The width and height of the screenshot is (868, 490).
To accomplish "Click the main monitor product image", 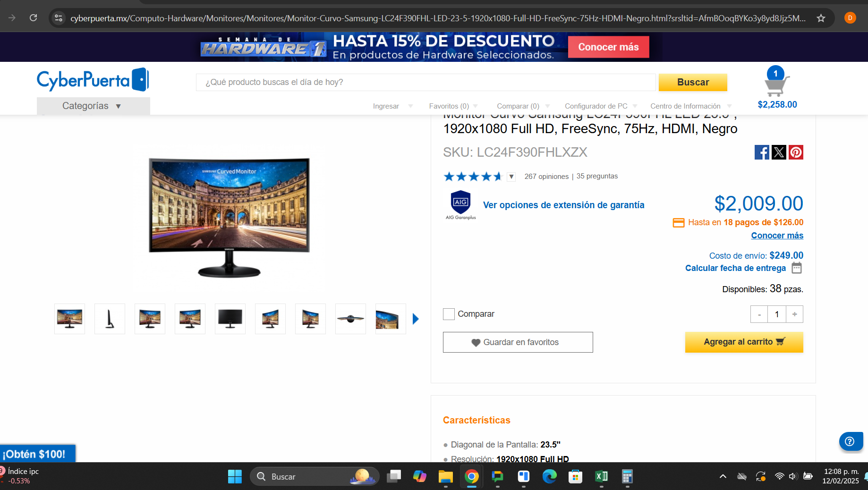I will [x=229, y=217].
